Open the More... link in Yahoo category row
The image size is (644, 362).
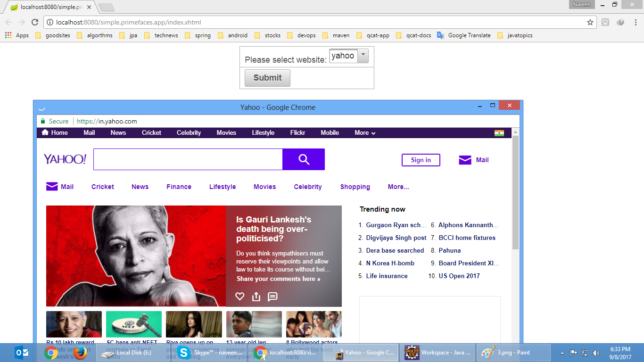[398, 187]
